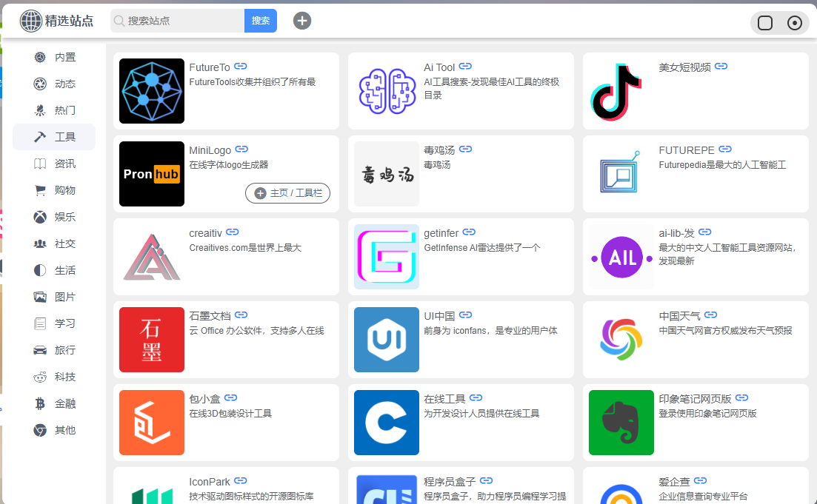Click the green Evernote elephant logo
The image size is (817, 504).
pos(621,423)
